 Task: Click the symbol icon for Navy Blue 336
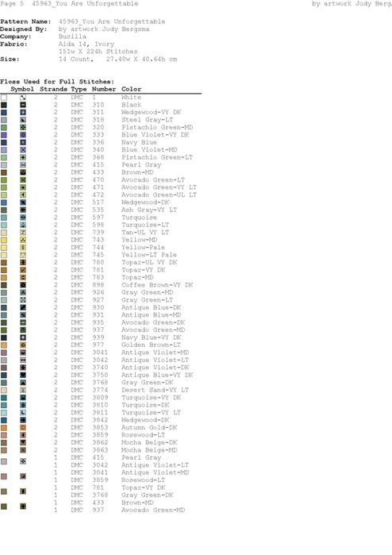[x=23, y=142]
